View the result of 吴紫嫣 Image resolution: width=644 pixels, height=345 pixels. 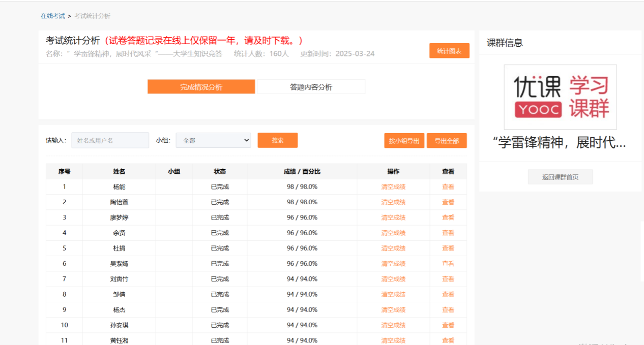click(x=448, y=264)
